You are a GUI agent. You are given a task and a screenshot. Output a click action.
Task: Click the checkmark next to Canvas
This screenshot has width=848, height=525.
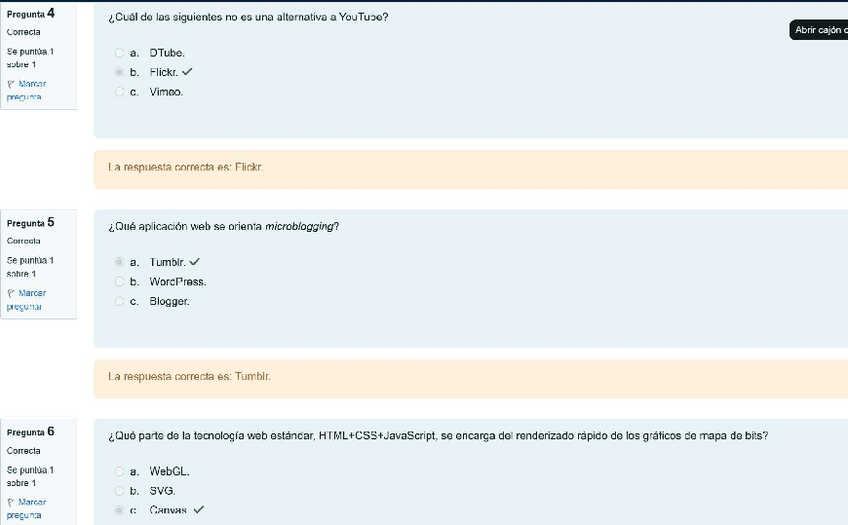tap(198, 509)
